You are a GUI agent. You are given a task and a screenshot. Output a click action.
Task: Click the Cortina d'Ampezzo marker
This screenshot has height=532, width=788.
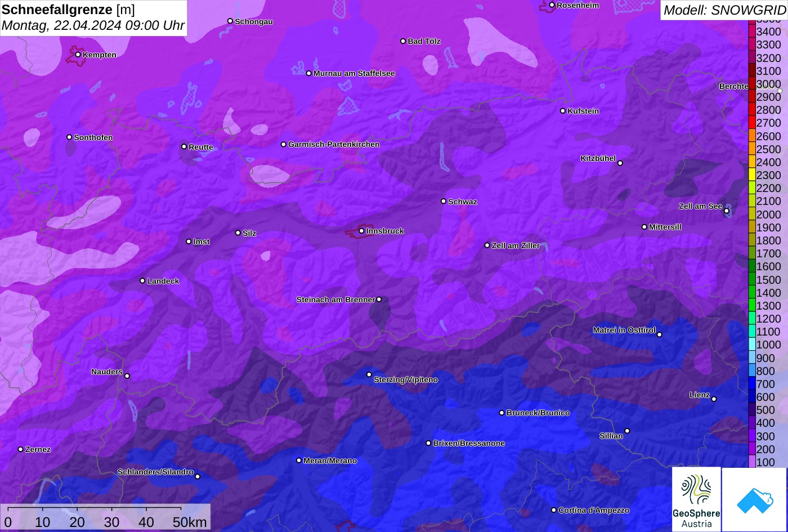point(554,510)
